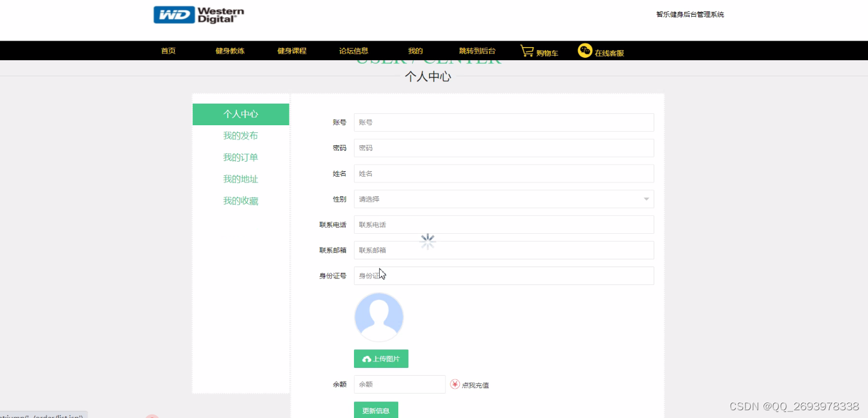Select the 个人中心 sidebar tab
The height and width of the screenshot is (418, 868).
241,114
